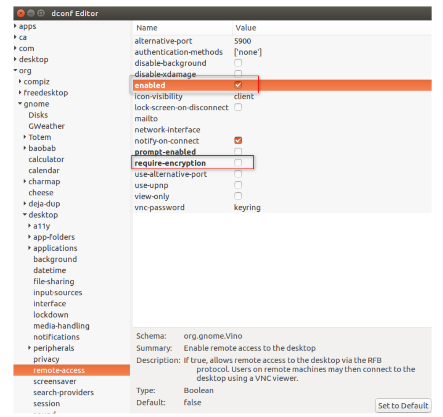443x417 pixels.
Task: Select the icon-visibility value client
Action: tap(244, 96)
